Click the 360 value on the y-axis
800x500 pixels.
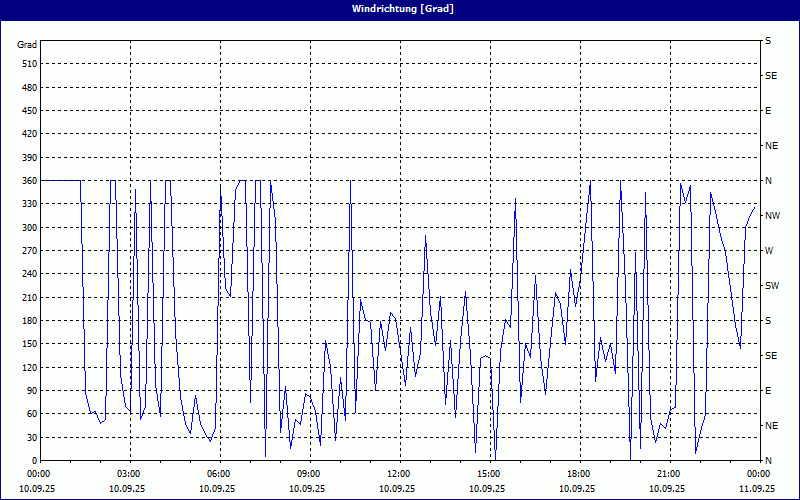[27, 180]
